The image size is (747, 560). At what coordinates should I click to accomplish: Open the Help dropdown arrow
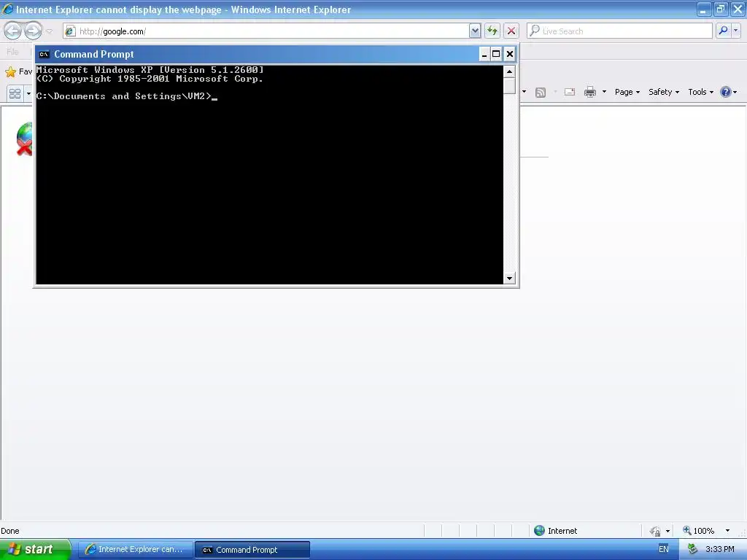tap(735, 92)
